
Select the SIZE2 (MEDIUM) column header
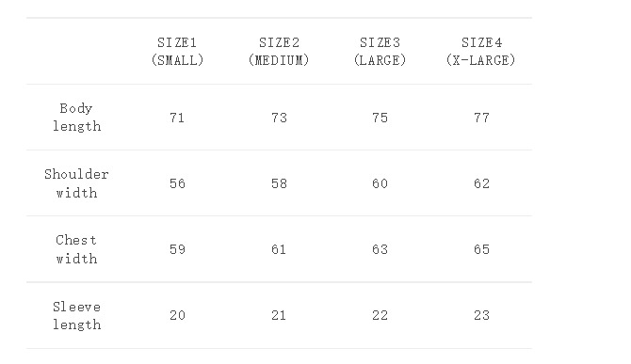279,52
